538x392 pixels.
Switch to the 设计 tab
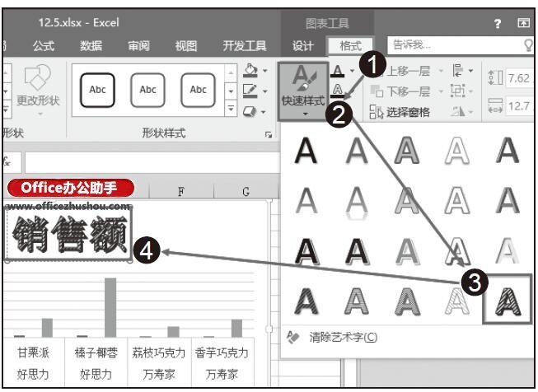point(303,46)
